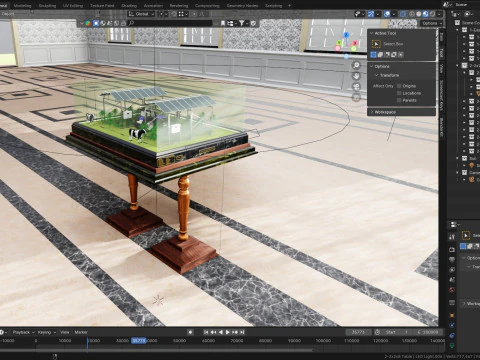This screenshot has width=480, height=360.
Task: Choose Set New Selection mode icon
Action: (x=373, y=55)
